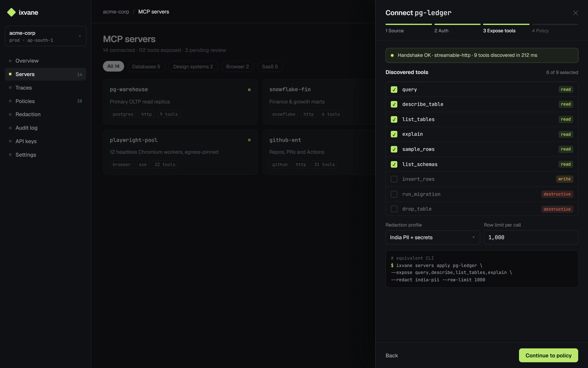Click the equivalent CLI command block
The image size is (588, 368).
point(482,269)
